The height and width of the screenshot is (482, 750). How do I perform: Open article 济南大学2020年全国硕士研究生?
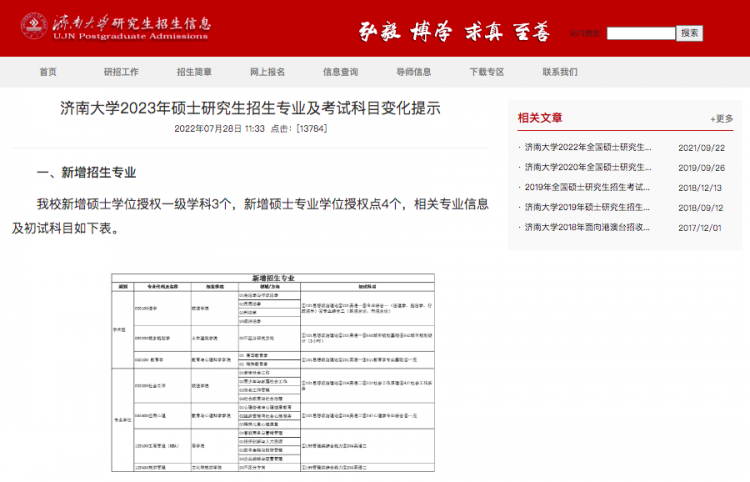[x=588, y=167]
